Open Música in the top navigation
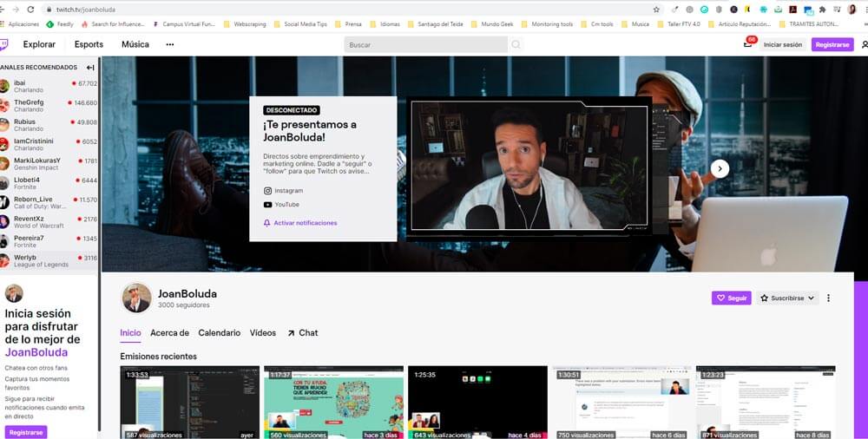868x439 pixels. coord(135,44)
